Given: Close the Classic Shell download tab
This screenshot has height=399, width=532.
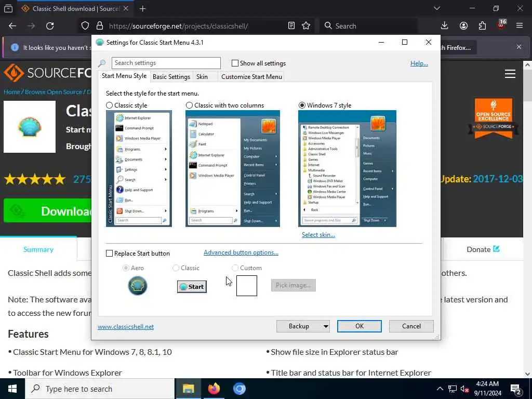Looking at the screenshot, I should [126, 9].
